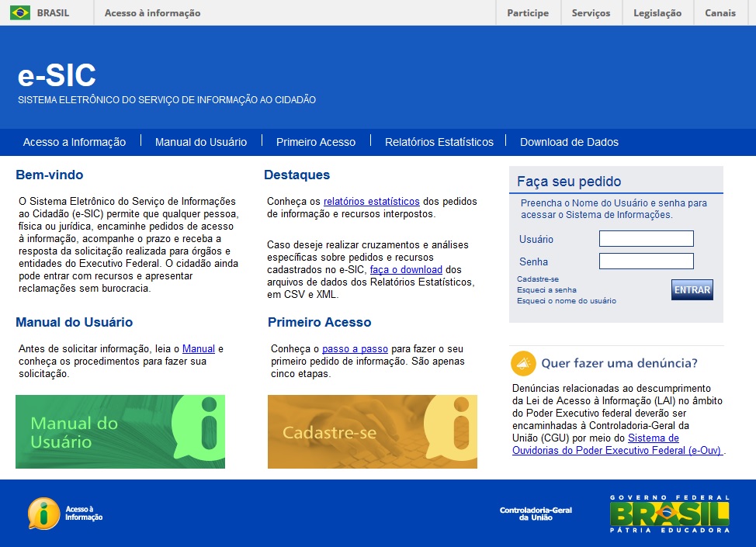This screenshot has height=547, width=756.
Task: Open the Participe menu
Action: (527, 12)
